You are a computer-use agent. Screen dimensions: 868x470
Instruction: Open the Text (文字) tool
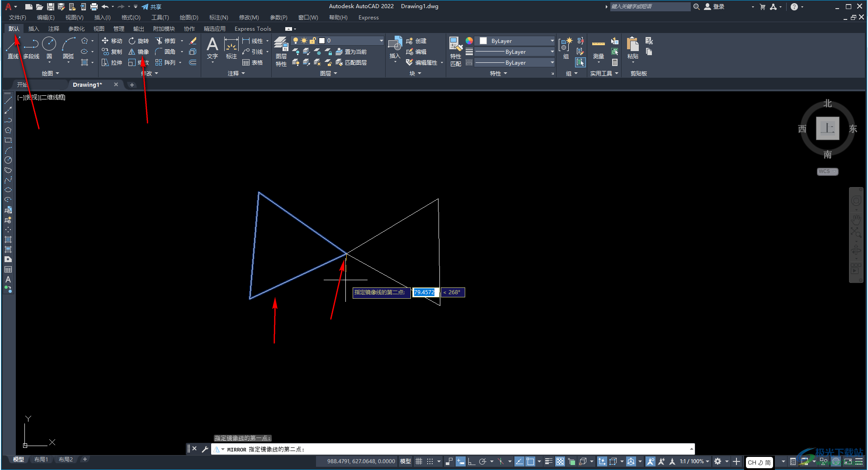coord(212,48)
